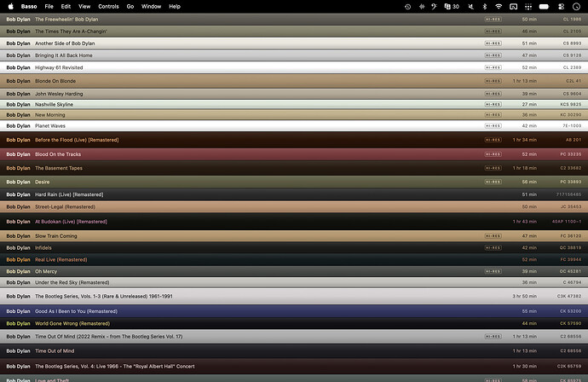588x382 pixels.
Task: Select the album The Times They Are A-Changin'
Action: click(x=294, y=32)
